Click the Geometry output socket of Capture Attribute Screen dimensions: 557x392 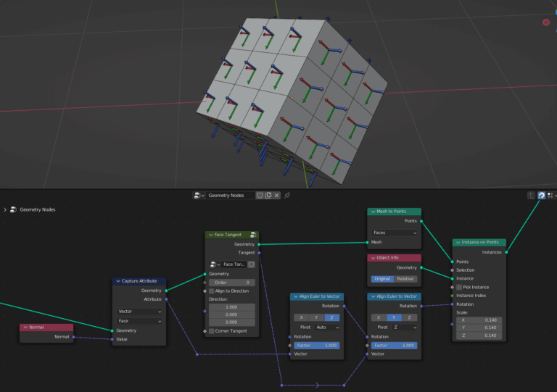coord(166,291)
